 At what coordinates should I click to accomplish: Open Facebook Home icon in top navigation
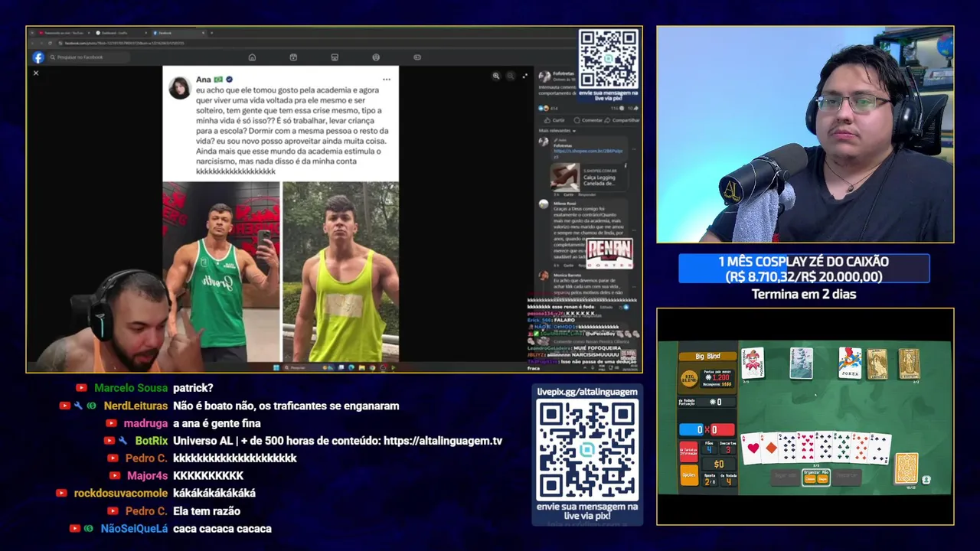click(252, 57)
